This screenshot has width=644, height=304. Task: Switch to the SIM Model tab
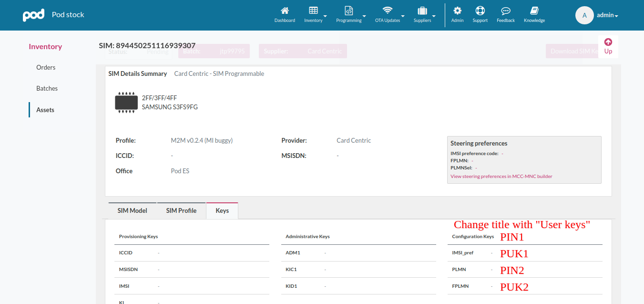132,210
